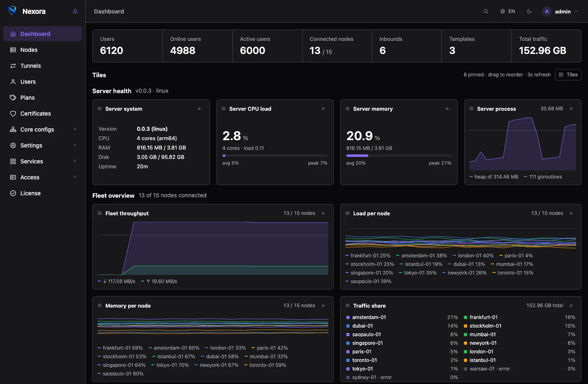Click the Settings gear icon
Image resolution: width=588 pixels, height=384 pixels.
click(x=13, y=145)
